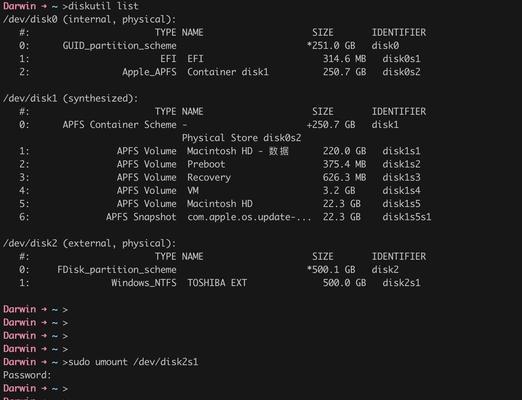
Task: Click the Recovery volume name
Action: (x=209, y=177)
